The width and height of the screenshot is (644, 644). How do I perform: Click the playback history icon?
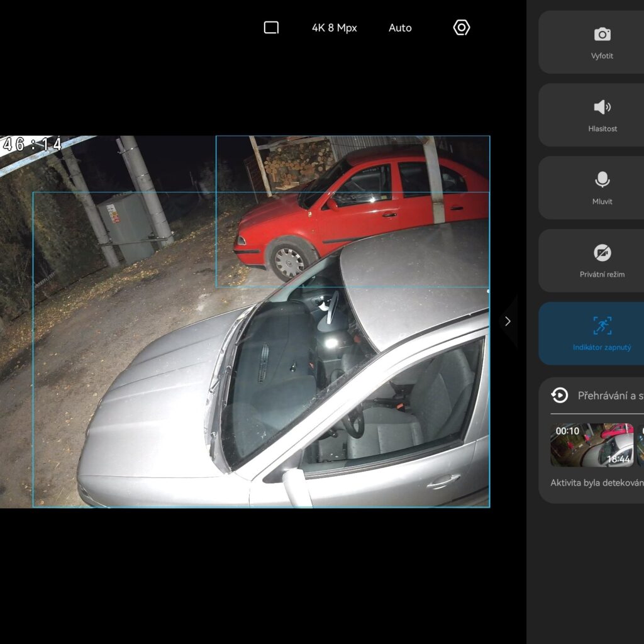point(559,395)
